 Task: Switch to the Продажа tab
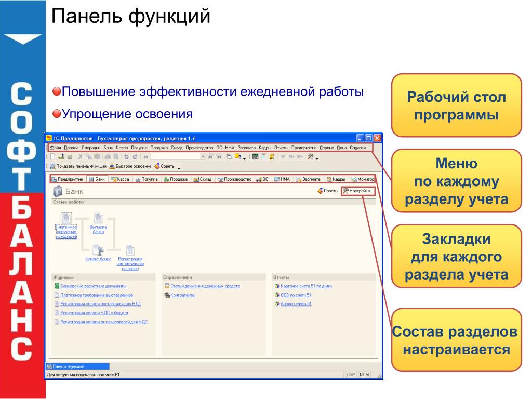click(x=176, y=179)
